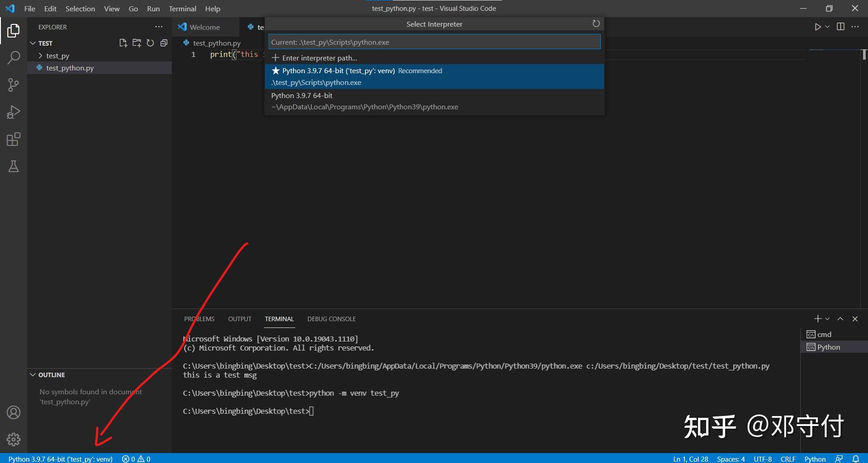868x463 pixels.
Task: Create a new file in Explorer
Action: pos(123,43)
